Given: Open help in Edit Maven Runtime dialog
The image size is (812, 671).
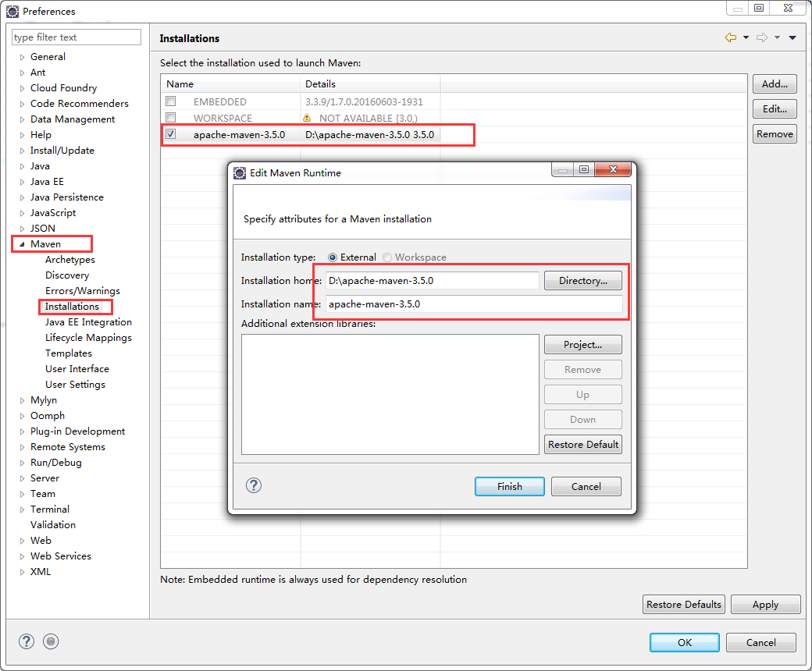Looking at the screenshot, I should [254, 485].
